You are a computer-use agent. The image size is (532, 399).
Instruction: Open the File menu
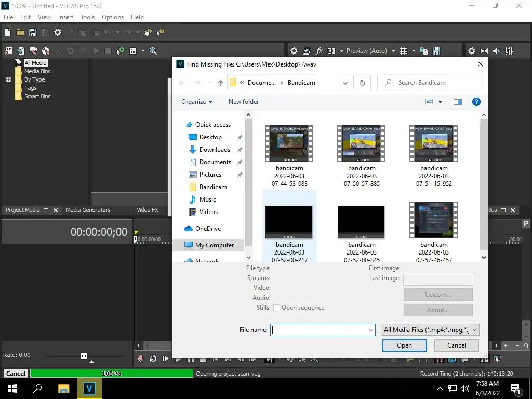pyautogui.click(x=8, y=17)
